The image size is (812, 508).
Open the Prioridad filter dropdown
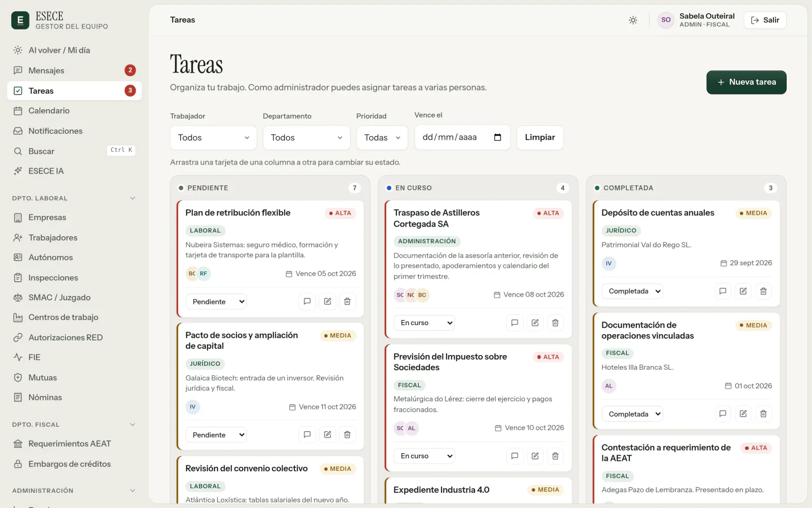pyautogui.click(x=382, y=138)
